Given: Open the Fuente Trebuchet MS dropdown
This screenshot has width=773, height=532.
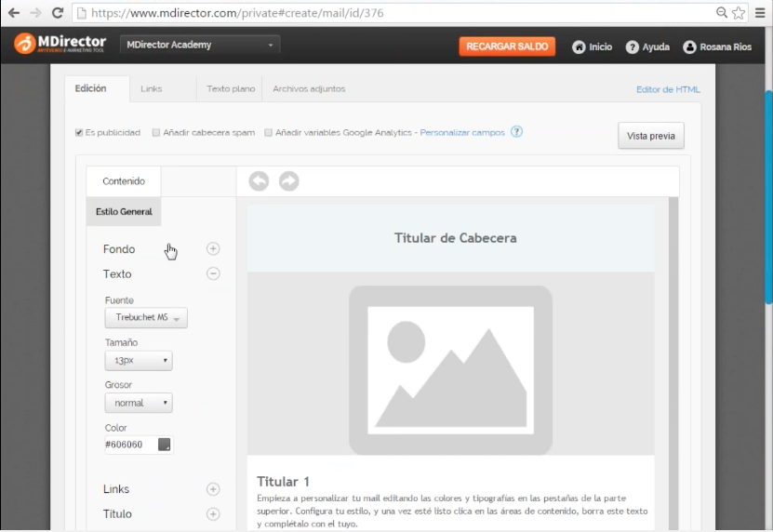Looking at the screenshot, I should click(146, 317).
